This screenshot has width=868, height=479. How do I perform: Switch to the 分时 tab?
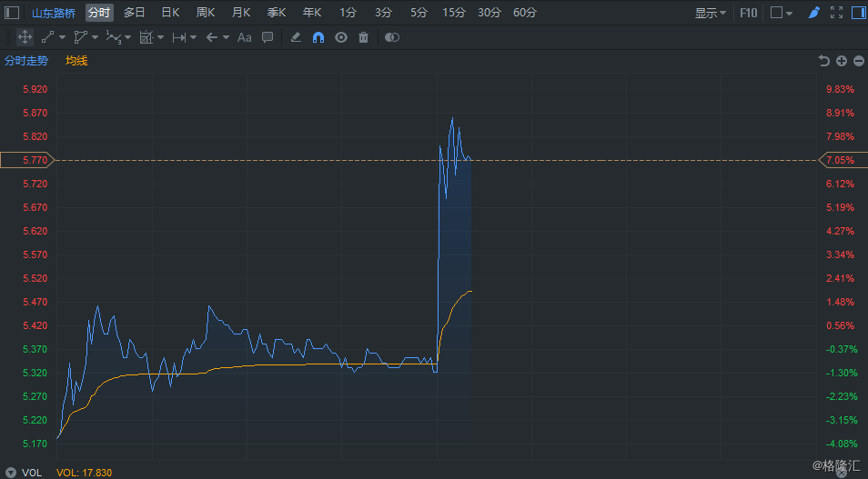pyautogui.click(x=99, y=12)
